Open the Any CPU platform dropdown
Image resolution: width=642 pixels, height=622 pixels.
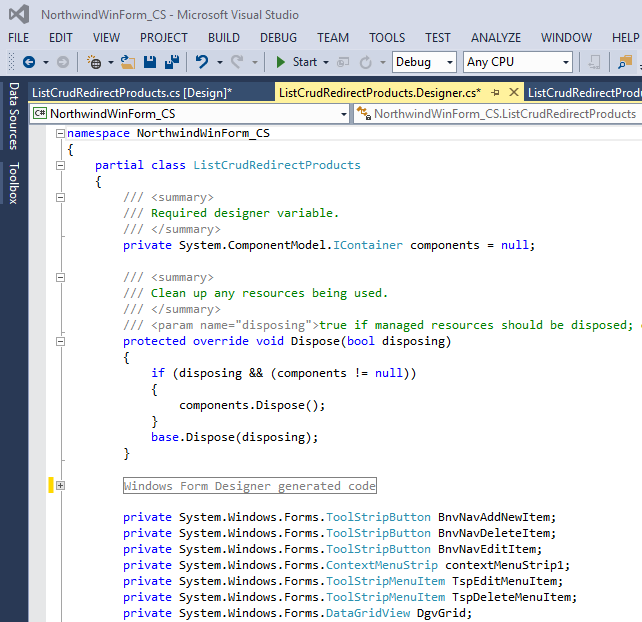(x=518, y=62)
